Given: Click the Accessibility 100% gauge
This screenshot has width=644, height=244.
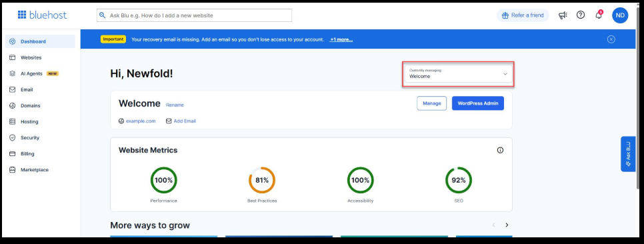Looking at the screenshot, I should click(361, 180).
